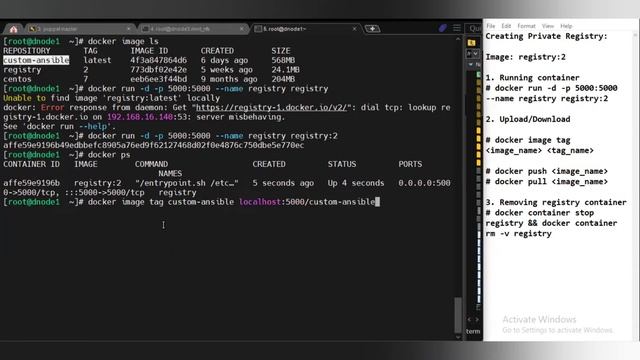Click the 'REPOSITORY' column header

[x=27, y=51]
